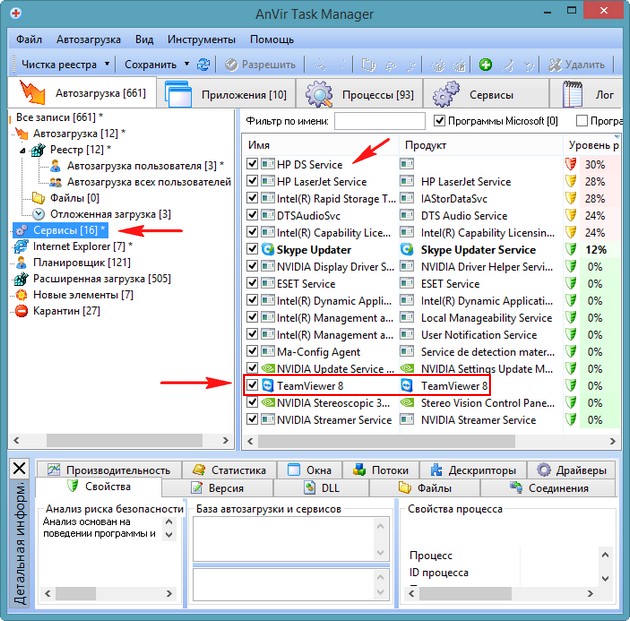The image size is (630, 621).
Task: Uncheck the NVIDIA Streamer Service checkbox
Action: (252, 419)
